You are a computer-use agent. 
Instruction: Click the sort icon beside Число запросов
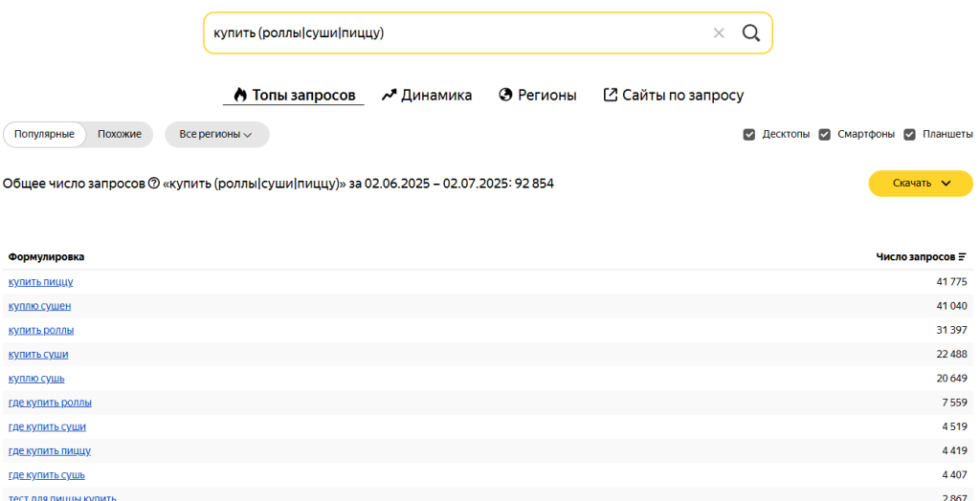[962, 257]
